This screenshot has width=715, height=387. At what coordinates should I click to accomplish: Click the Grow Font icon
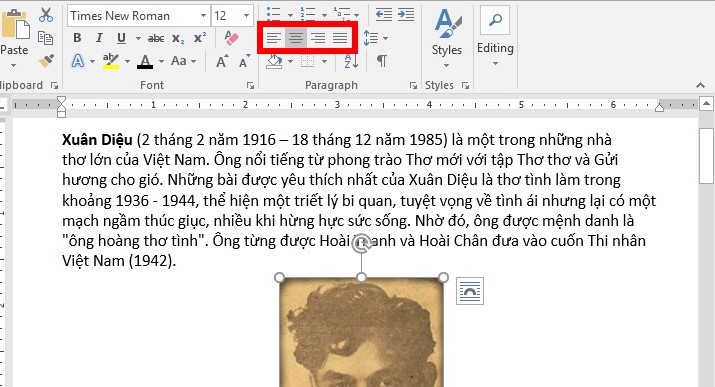(222, 61)
